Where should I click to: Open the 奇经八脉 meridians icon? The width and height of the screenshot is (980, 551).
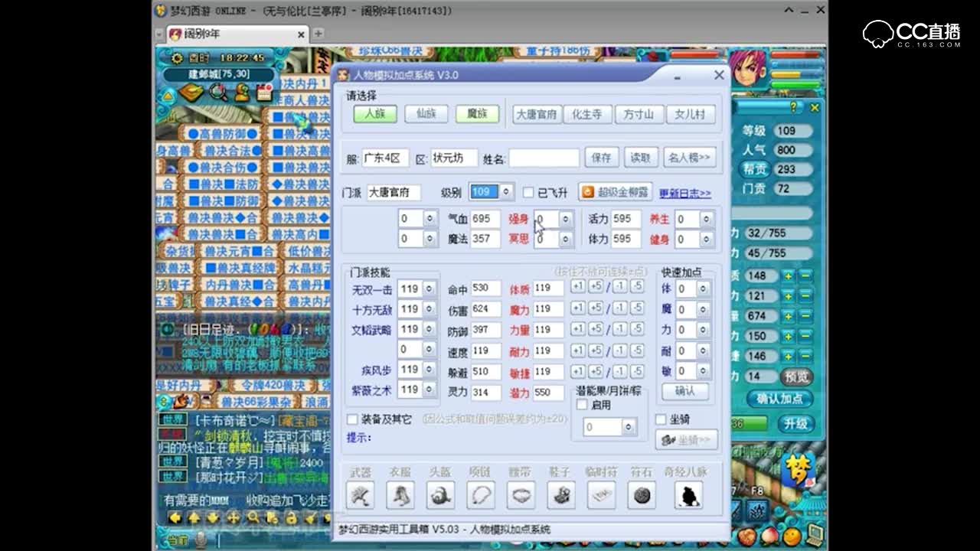click(687, 494)
